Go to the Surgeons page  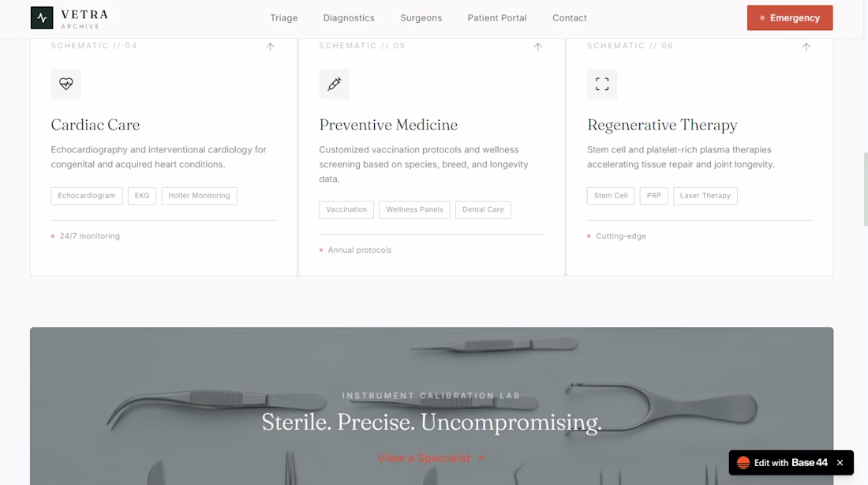pos(421,17)
